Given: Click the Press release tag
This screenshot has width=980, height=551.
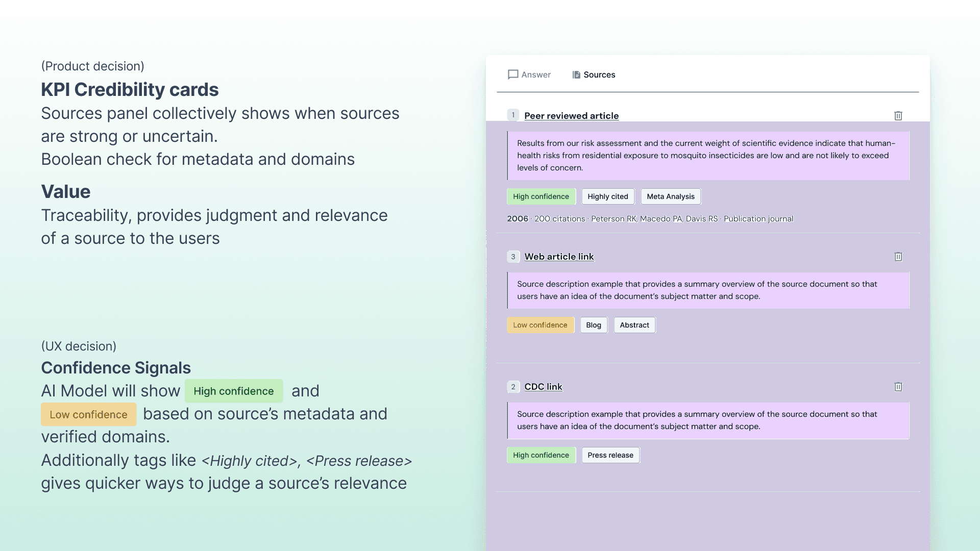Looking at the screenshot, I should [610, 455].
